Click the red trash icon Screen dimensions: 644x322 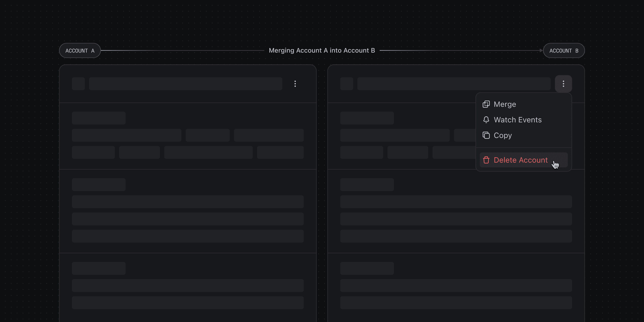486,160
